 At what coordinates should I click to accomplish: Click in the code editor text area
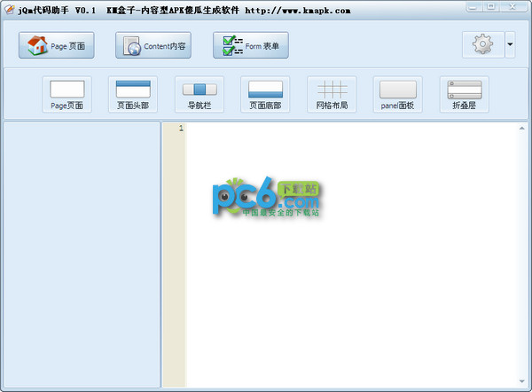351,255
